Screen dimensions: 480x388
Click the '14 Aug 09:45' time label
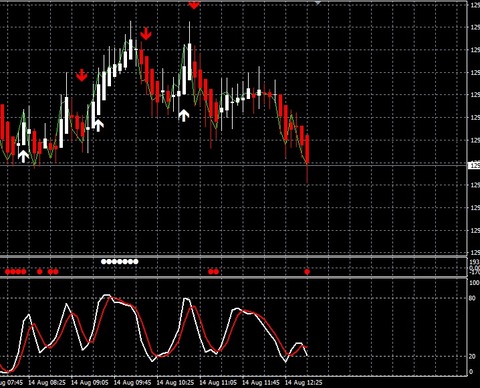tap(132, 382)
